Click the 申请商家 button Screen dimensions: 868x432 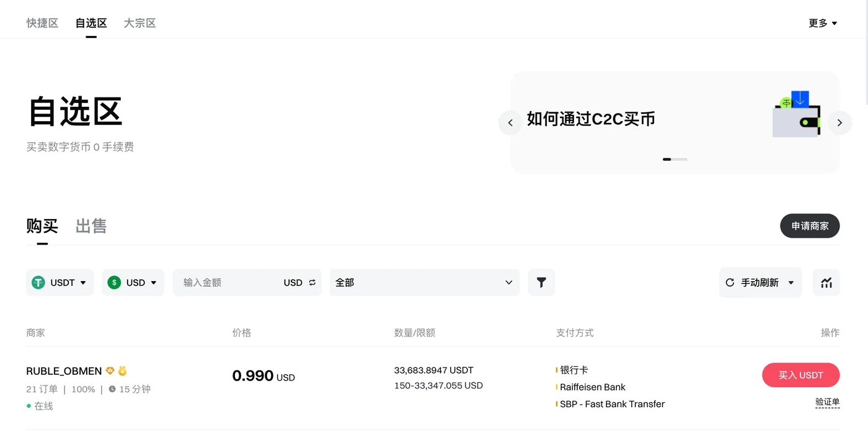[810, 226]
